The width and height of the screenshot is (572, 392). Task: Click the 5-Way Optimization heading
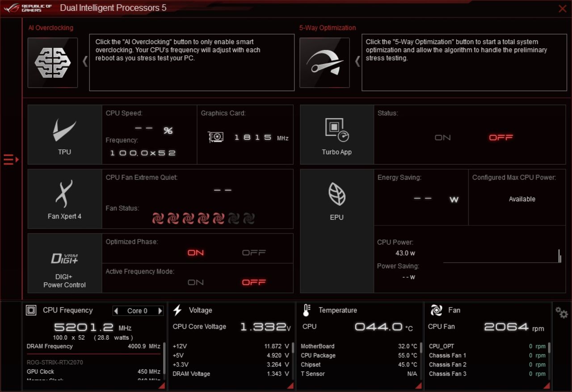point(328,28)
